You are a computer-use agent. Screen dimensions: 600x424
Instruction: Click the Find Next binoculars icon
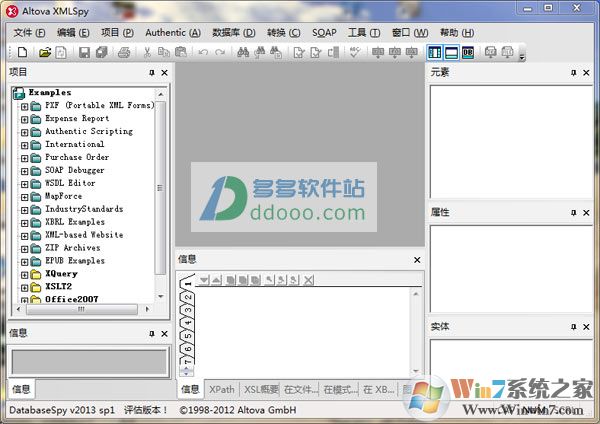[x=259, y=52]
